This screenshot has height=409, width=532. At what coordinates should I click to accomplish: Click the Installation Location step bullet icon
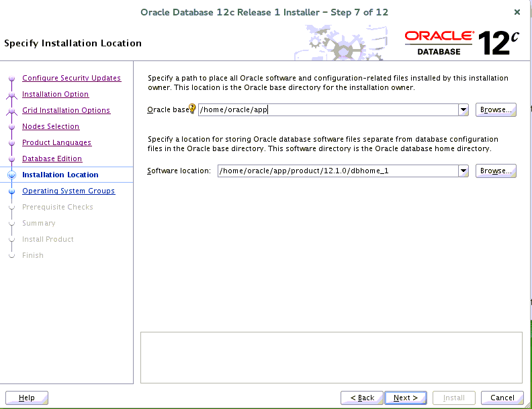tap(11, 175)
